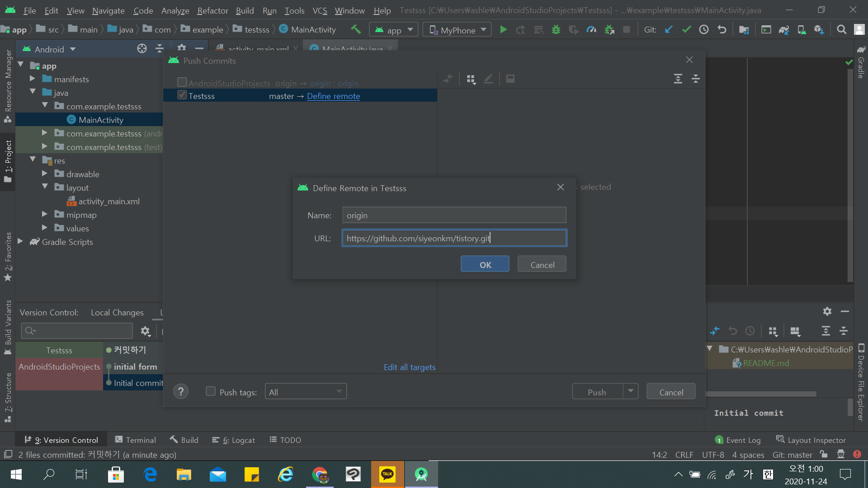Click the Search Everywhere magnifier icon
This screenshot has height=488, width=868.
841,30
